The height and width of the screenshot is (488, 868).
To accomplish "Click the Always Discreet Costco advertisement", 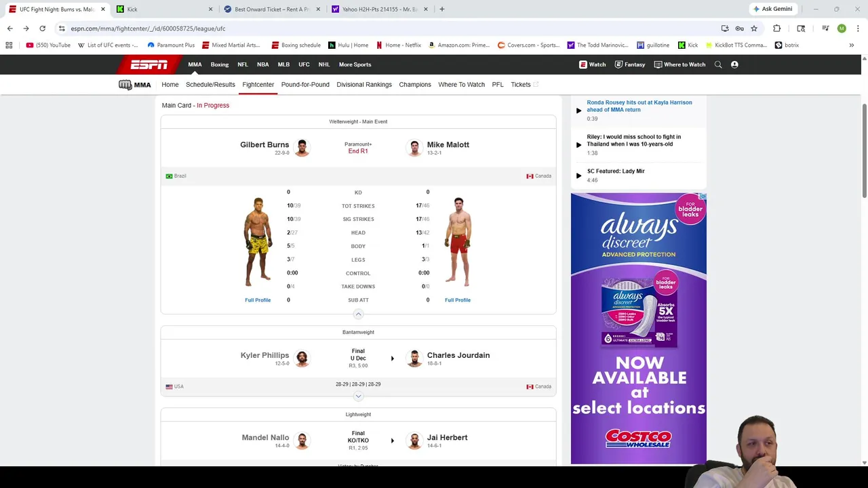I will tap(639, 329).
